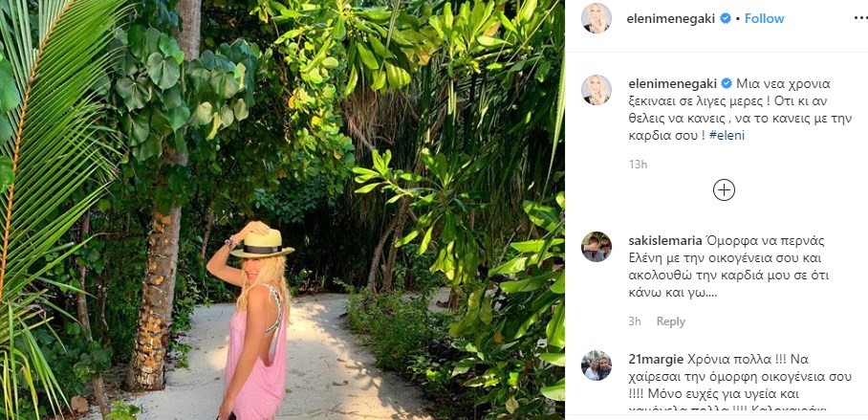Reply to sakislemaria's comment
Viewport: 868px width, 420px height.
(x=670, y=321)
